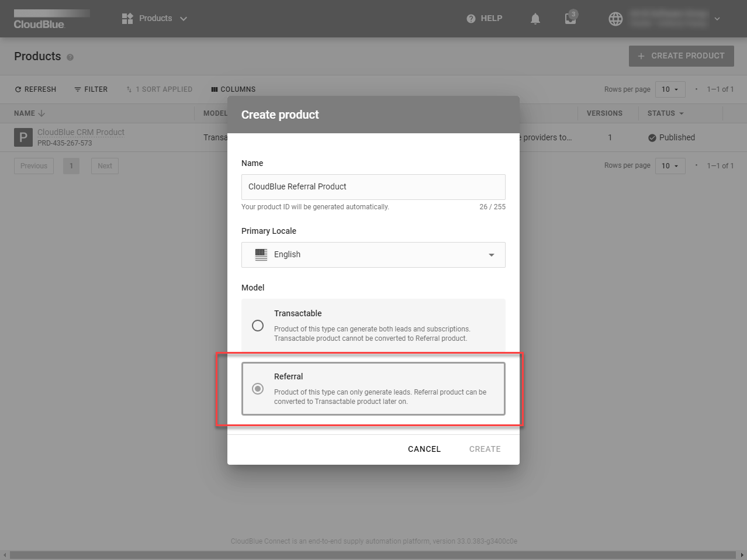Open the 1 SORT APPLIED settings
This screenshot has width=747, height=560.
(x=159, y=89)
